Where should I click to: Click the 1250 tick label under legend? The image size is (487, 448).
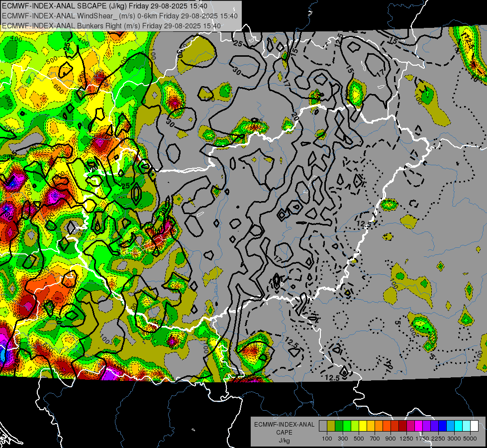406,439
